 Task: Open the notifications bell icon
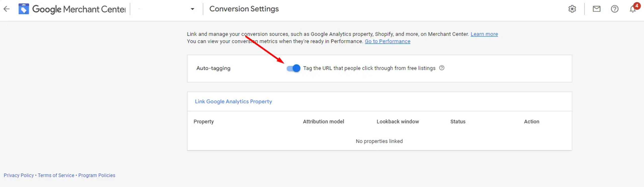[x=632, y=9]
